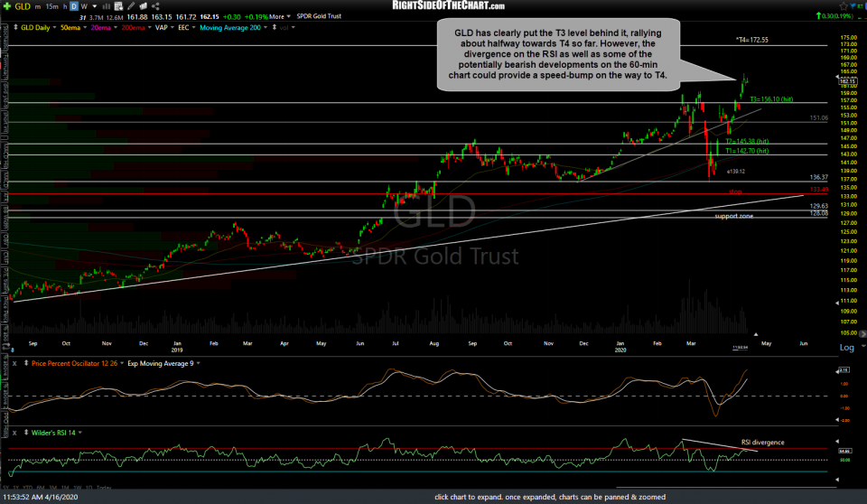Viewport: 867px width, 504px height.
Task: Click the +0.19% change value
Action: 256,17
